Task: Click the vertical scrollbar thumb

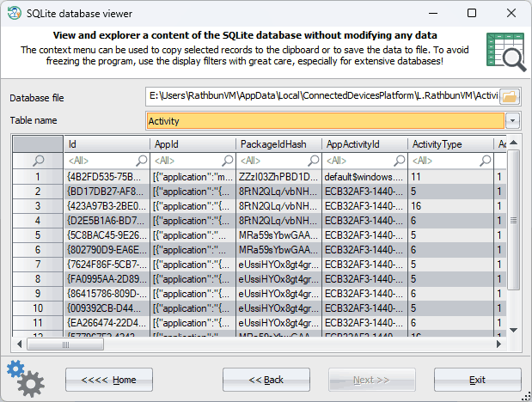Action: (514, 220)
